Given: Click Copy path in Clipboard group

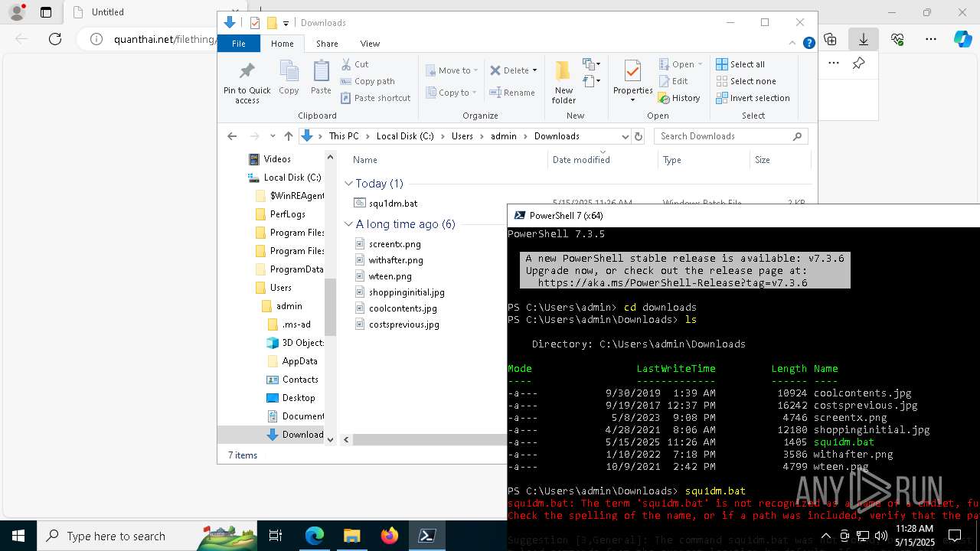Looking at the screenshot, I should click(367, 81).
